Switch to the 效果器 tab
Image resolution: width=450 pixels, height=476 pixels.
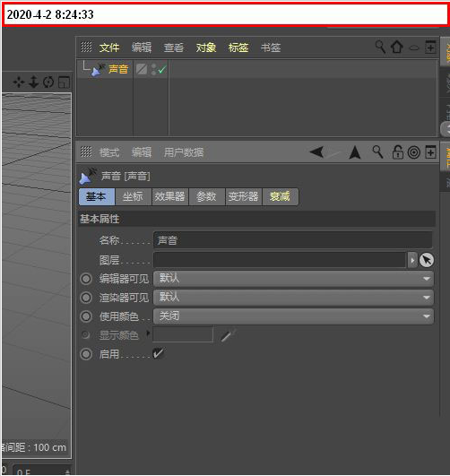(170, 196)
